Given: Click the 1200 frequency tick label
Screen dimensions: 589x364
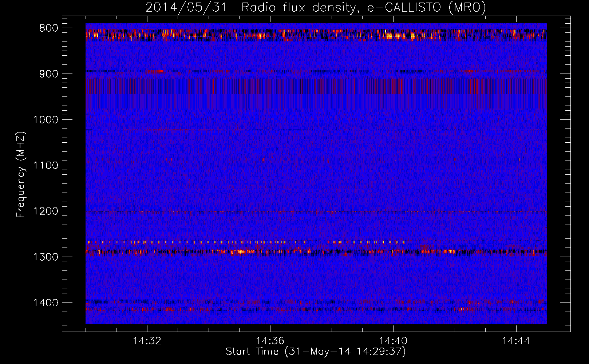Looking at the screenshot, I should pos(46,211).
